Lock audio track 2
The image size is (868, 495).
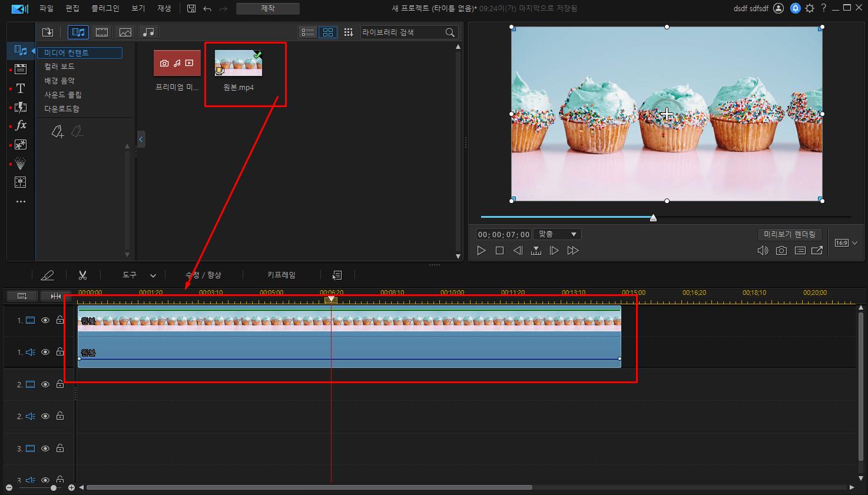[x=60, y=416]
